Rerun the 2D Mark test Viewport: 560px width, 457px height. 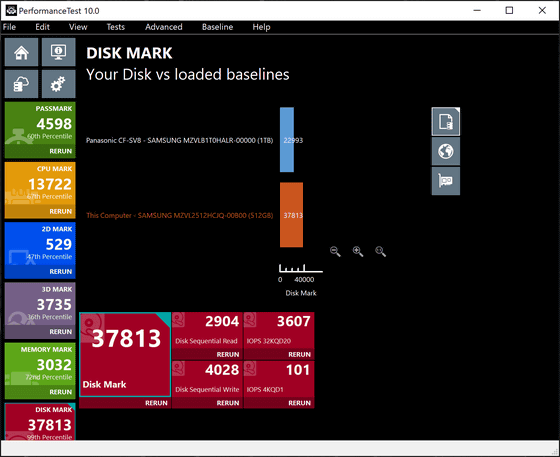(61, 271)
